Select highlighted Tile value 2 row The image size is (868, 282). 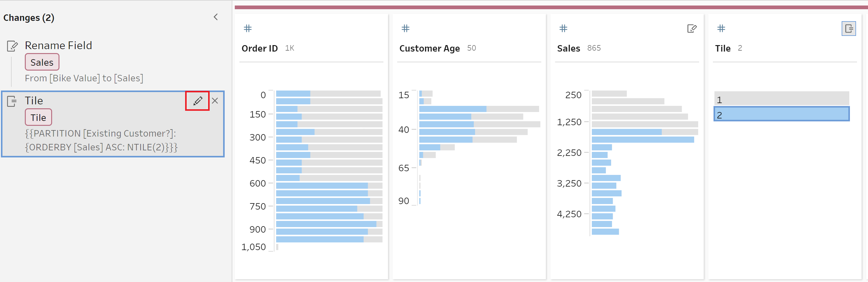coord(781,114)
